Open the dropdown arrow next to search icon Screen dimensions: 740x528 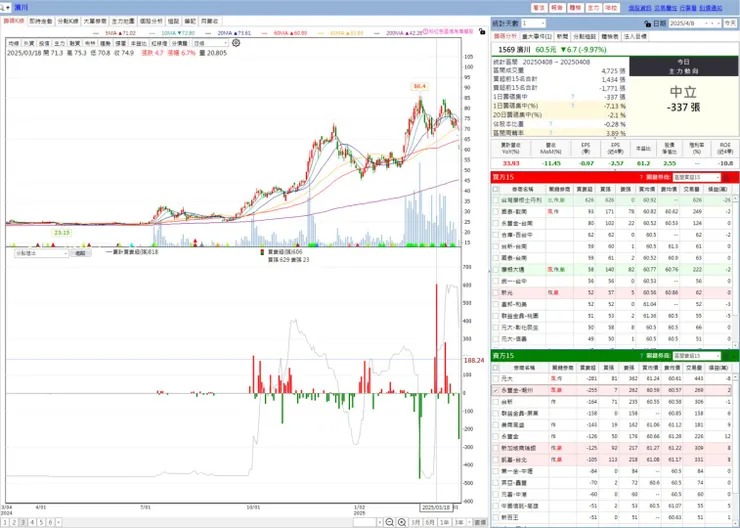pos(8,8)
